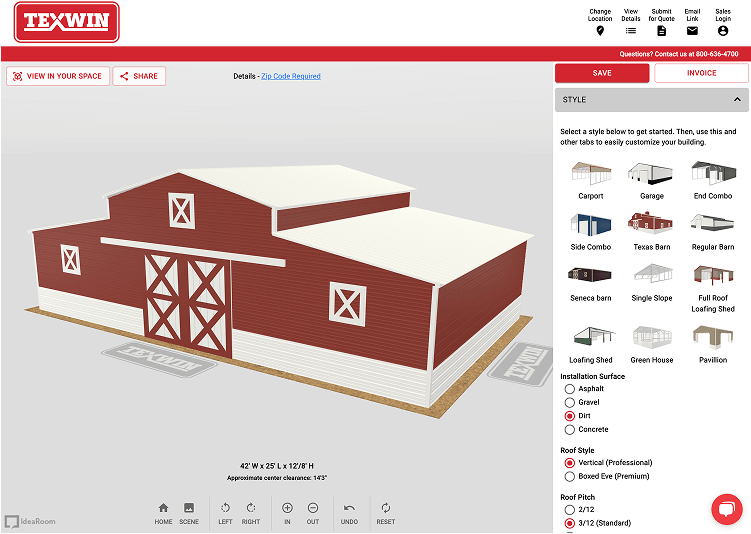Select Boxed Eve (Premium) roof style

click(x=570, y=476)
